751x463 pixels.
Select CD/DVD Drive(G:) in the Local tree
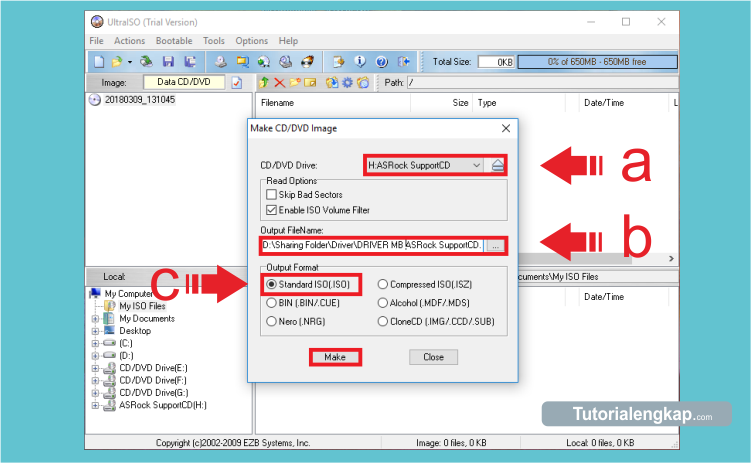click(x=153, y=393)
